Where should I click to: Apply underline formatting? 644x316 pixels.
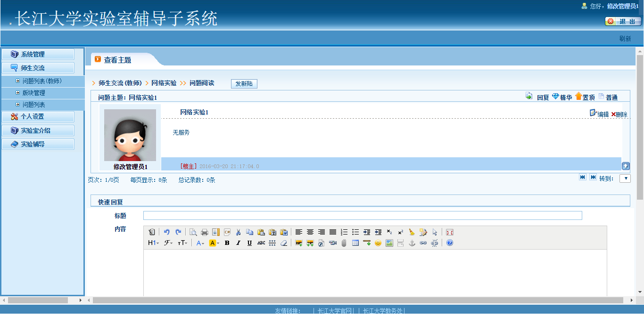(249, 243)
